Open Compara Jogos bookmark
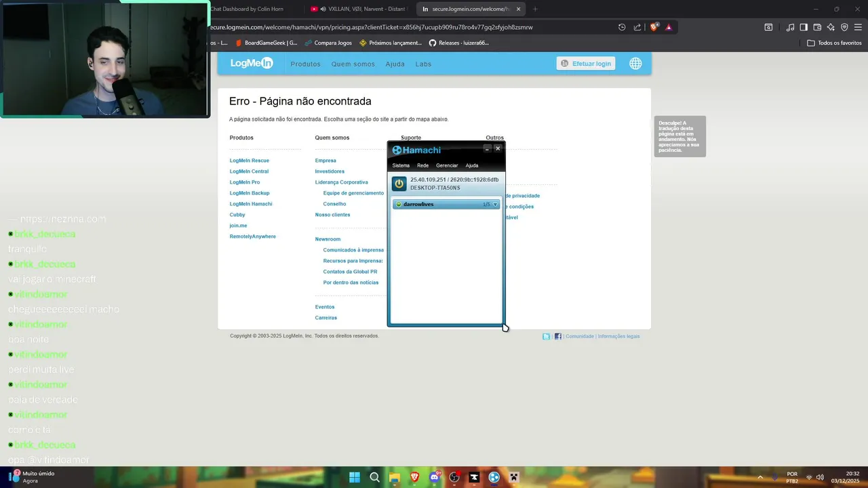Screen dimensions: 868x488 (x=328, y=43)
